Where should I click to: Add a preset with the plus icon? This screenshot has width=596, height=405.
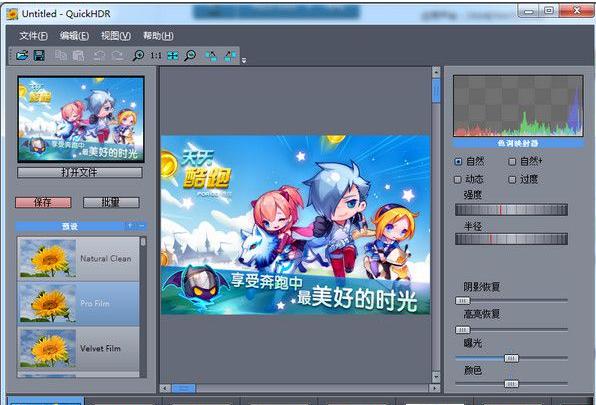click(130, 226)
